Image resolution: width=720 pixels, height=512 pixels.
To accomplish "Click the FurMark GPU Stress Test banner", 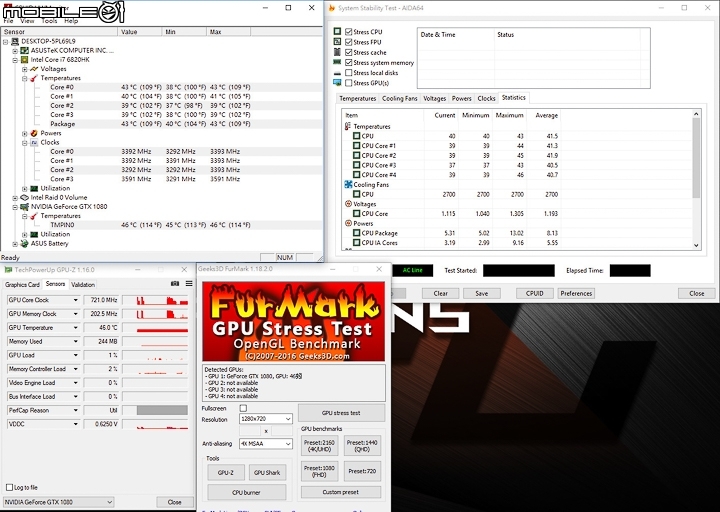I will [293, 321].
